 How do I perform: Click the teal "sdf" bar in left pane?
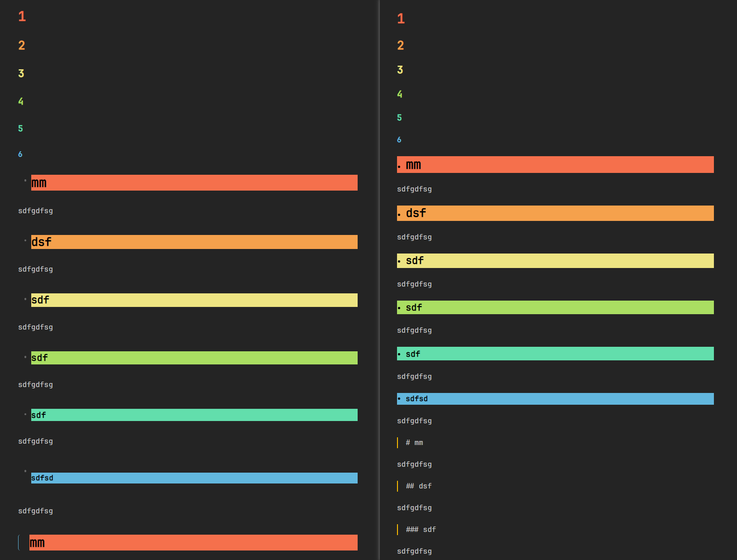(194, 415)
